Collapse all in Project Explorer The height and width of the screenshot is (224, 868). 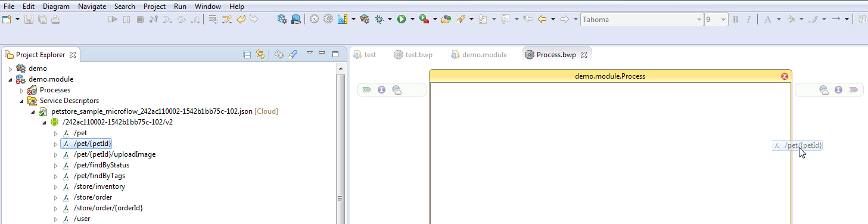coord(247,54)
